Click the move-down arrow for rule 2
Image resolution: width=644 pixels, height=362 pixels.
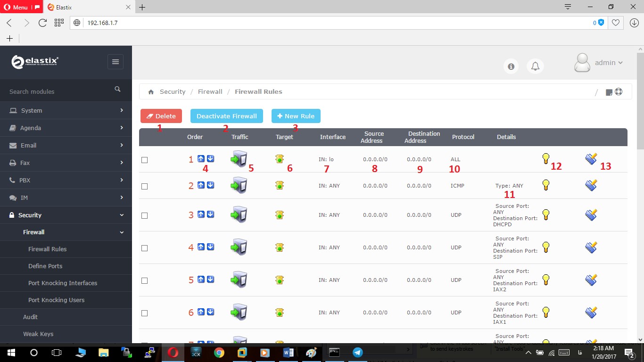click(x=211, y=185)
